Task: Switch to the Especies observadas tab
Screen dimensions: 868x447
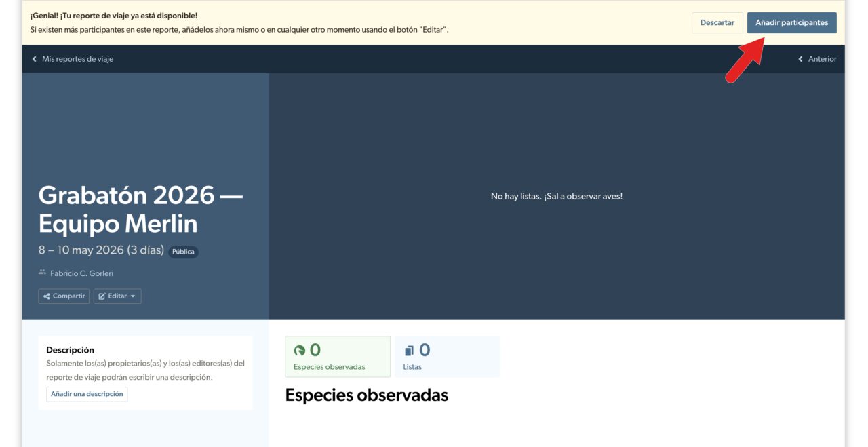Action: click(x=337, y=357)
